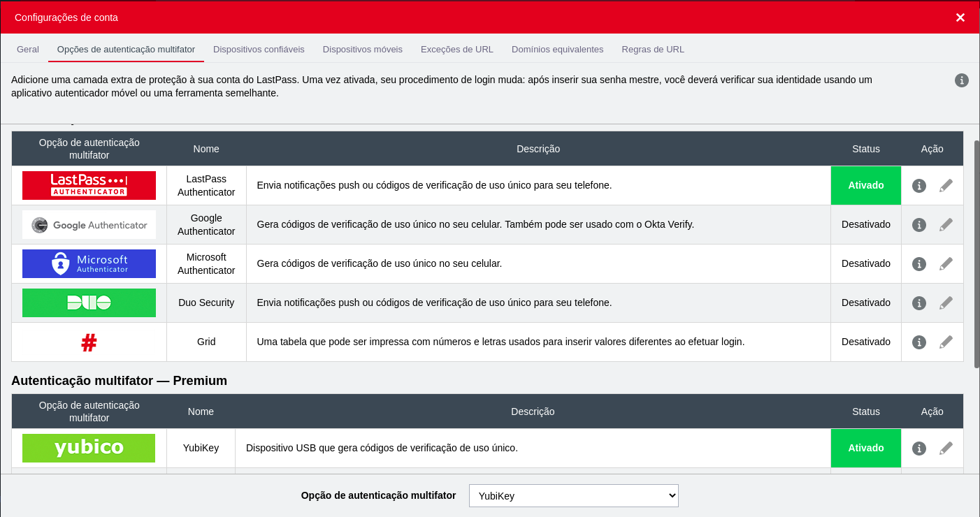The image size is (980, 517).
Task: Open info for Grid row
Action: coord(919,342)
